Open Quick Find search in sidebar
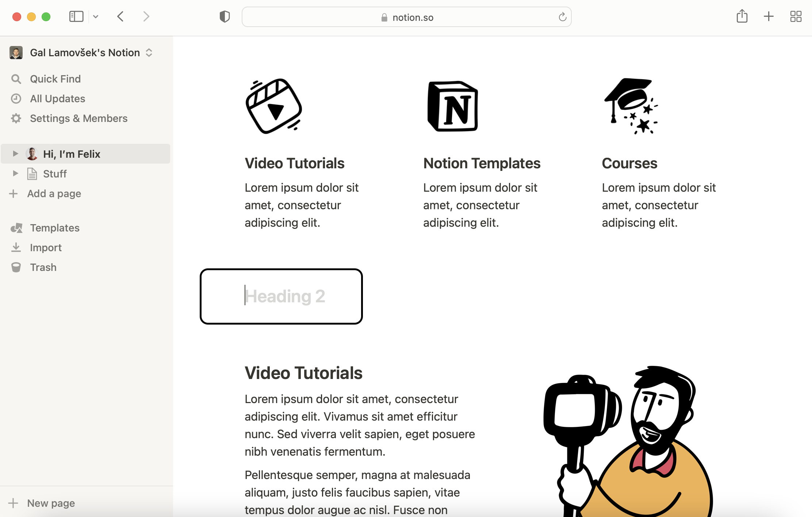The height and width of the screenshot is (517, 812). 55,79
